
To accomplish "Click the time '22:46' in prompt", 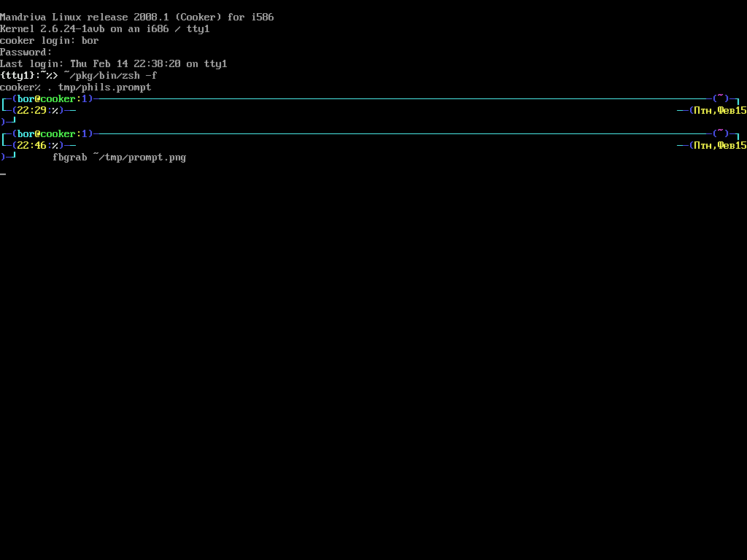I will coord(31,145).
